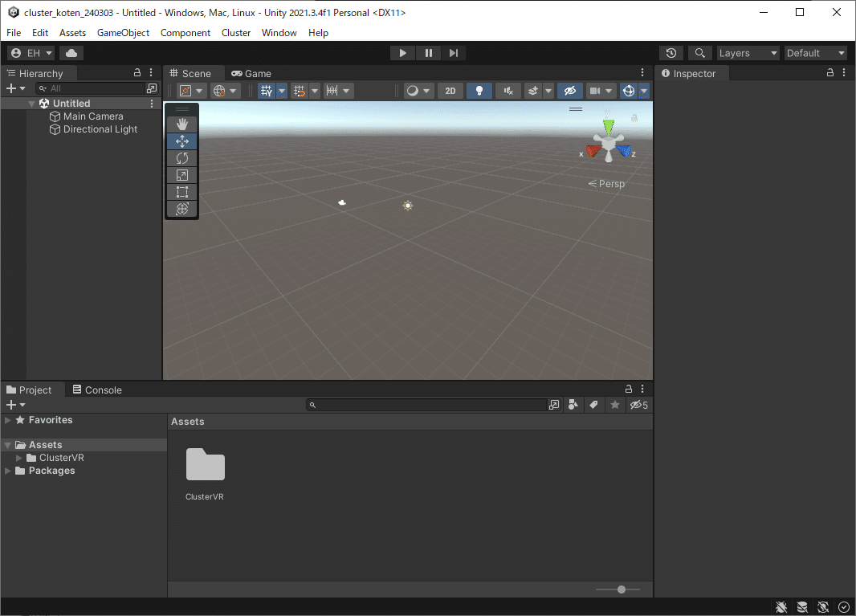
Task: Click Search by Type icon
Action: 573,405
